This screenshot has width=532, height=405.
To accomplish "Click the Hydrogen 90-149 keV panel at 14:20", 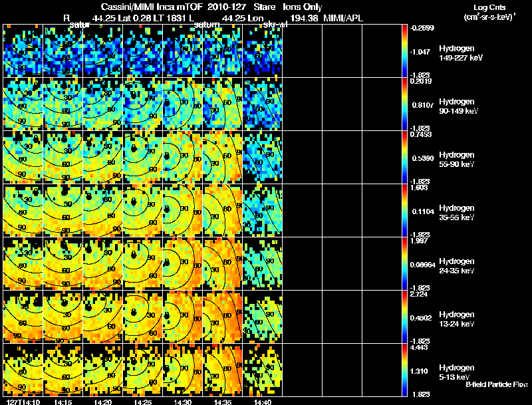I will 103,104.
